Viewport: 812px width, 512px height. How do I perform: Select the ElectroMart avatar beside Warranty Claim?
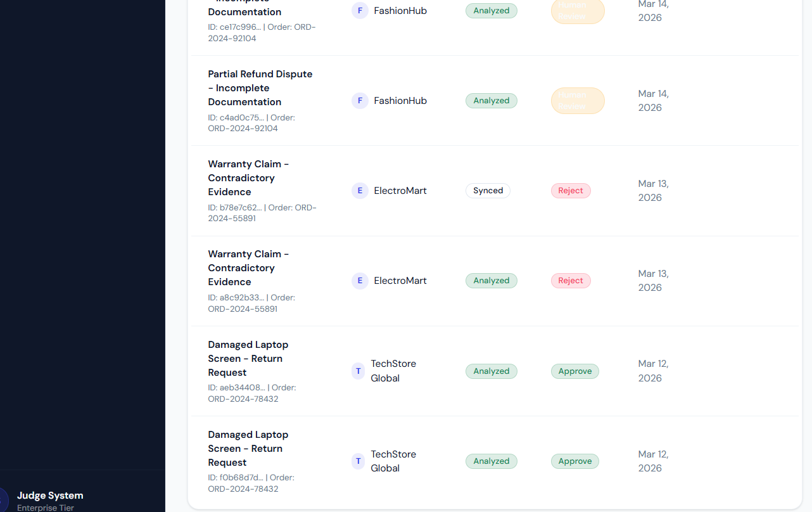pyautogui.click(x=360, y=281)
